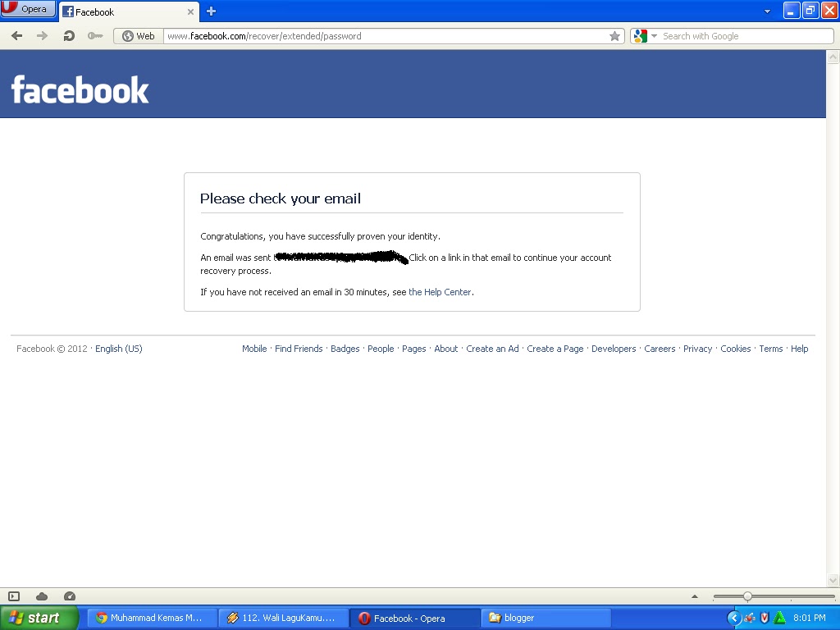The height and width of the screenshot is (630, 840).
Task: Open search engine dropdown arrow
Action: click(654, 36)
